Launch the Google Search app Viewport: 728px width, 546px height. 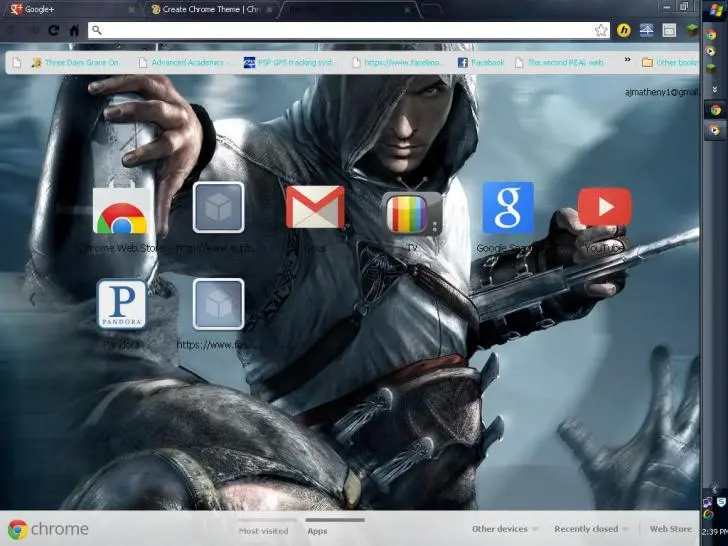(x=508, y=208)
